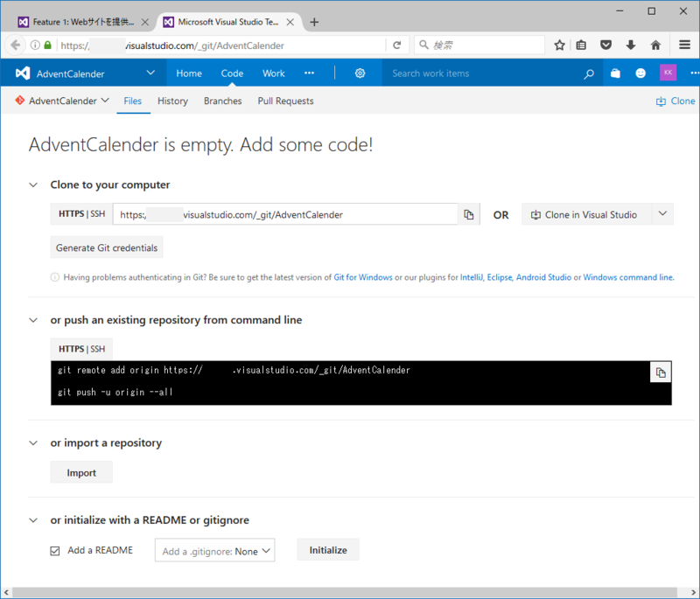Click the green padlock security icon
The image size is (700, 599).
click(x=48, y=45)
